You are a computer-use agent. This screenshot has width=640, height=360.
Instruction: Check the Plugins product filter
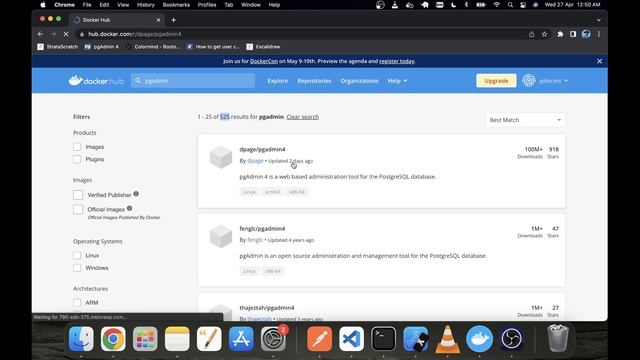[77, 159]
